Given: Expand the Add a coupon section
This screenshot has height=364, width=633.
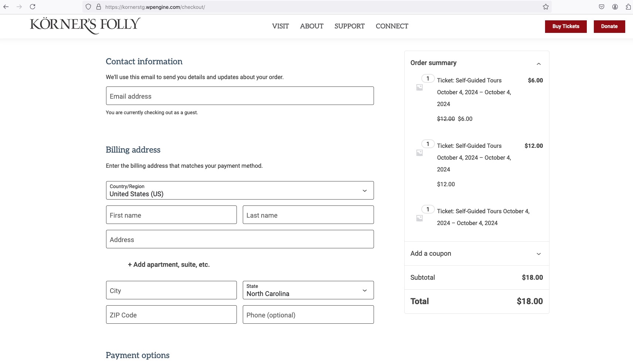Looking at the screenshot, I should [x=477, y=254].
